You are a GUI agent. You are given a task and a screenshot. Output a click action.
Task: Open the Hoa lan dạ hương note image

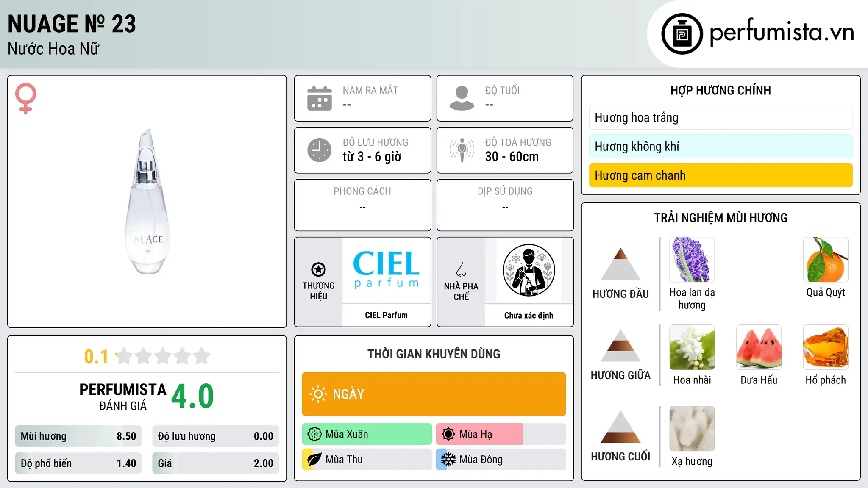[x=692, y=260]
